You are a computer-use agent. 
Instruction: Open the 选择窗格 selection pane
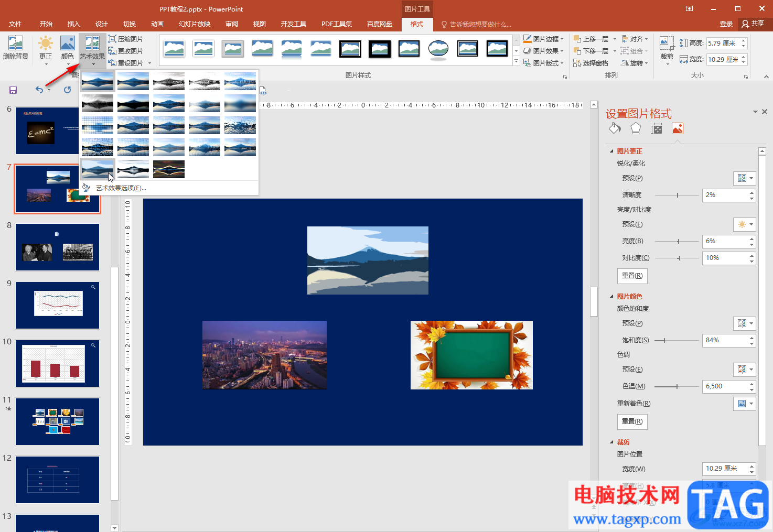click(x=591, y=63)
